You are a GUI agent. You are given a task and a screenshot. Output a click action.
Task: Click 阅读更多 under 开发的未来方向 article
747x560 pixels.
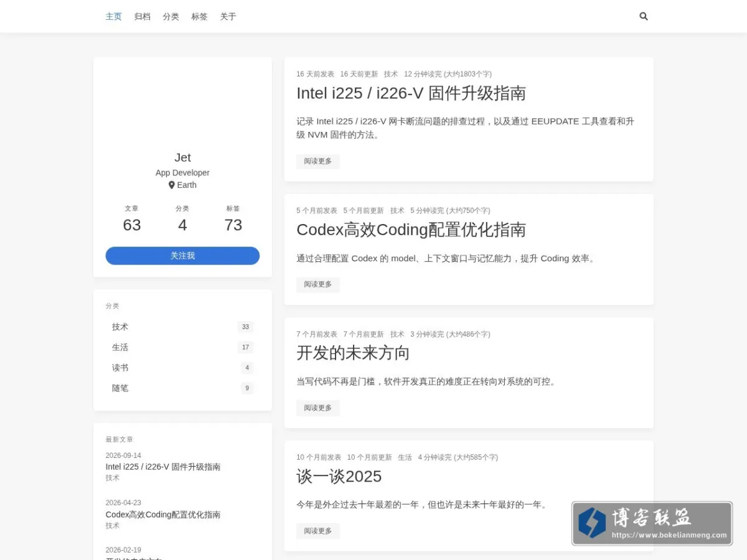[x=318, y=408]
